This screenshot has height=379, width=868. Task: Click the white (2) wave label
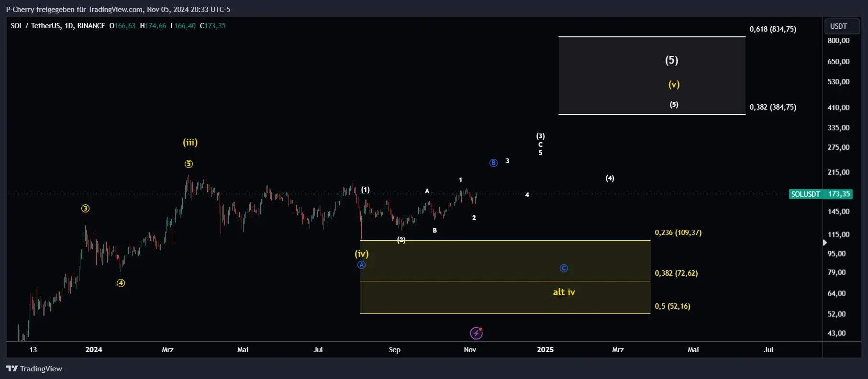pos(401,240)
